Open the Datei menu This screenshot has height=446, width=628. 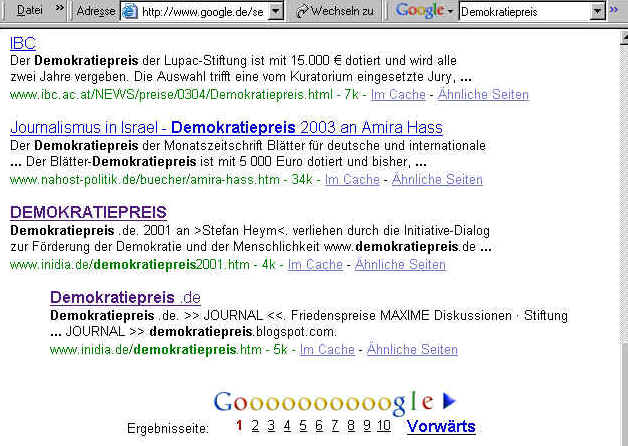click(30, 10)
